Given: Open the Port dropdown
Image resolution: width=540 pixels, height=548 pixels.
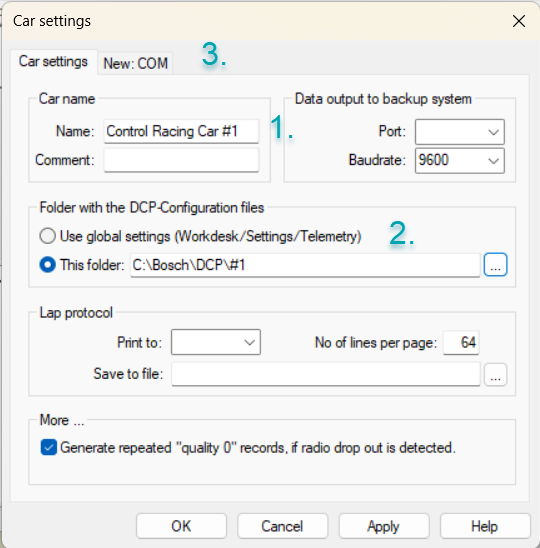Looking at the screenshot, I should (460, 132).
